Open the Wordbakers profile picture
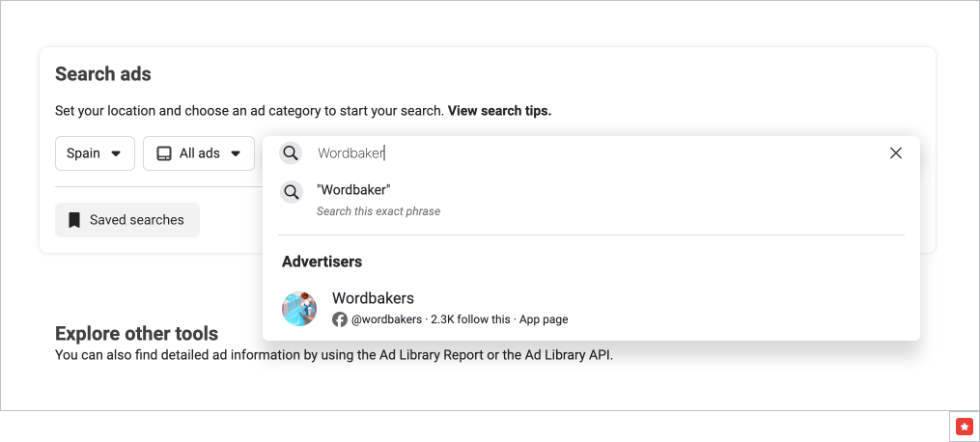 299,309
